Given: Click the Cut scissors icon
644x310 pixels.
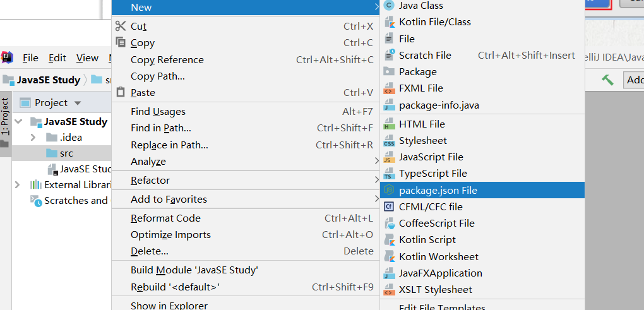Looking at the screenshot, I should pyautogui.click(x=121, y=26).
